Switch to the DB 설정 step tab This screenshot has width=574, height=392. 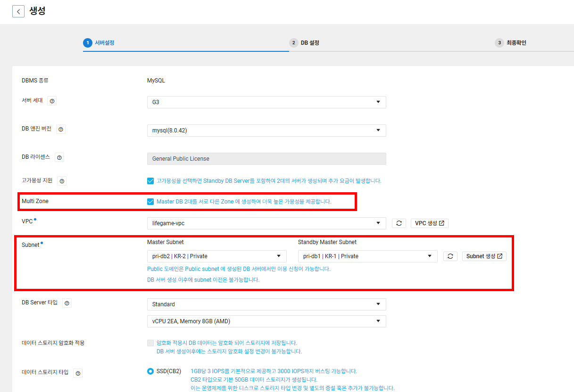click(x=304, y=43)
